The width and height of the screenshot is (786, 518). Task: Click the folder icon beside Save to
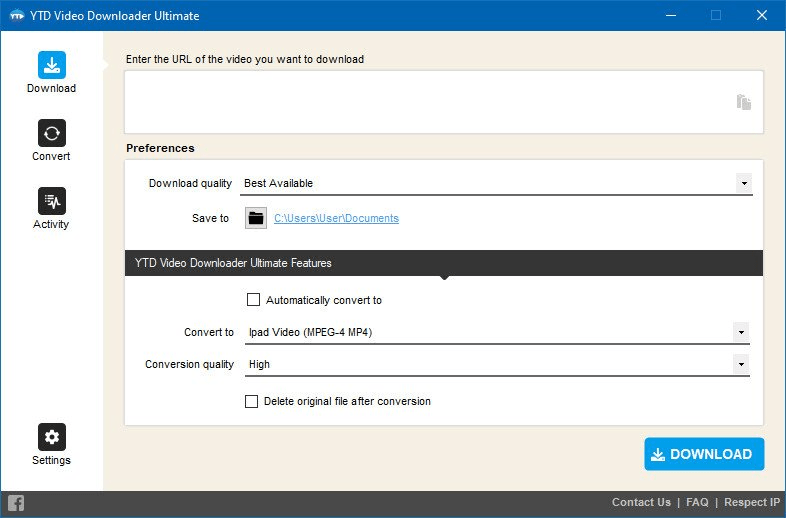pyautogui.click(x=256, y=218)
